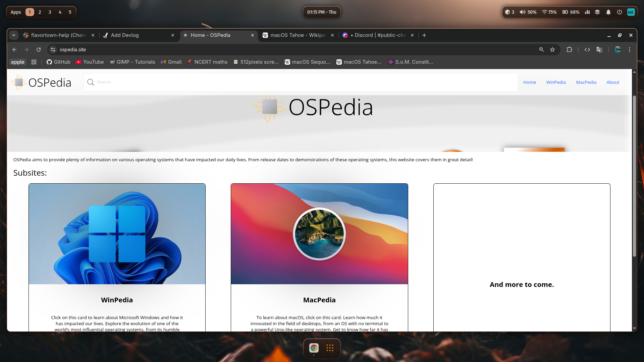
Task: Open the app grid launcher in dock
Action: point(330,348)
